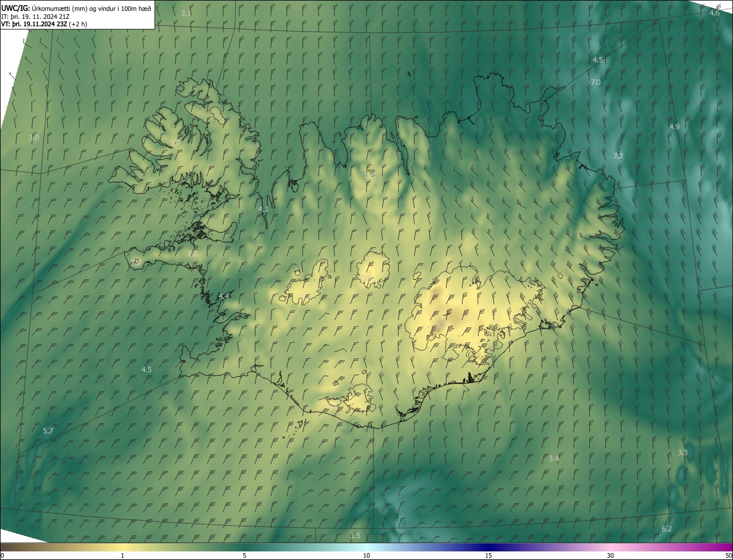Image resolution: width=733 pixels, height=560 pixels.
Task: Click the 6.2 precipitation value label
Action: click(667, 529)
